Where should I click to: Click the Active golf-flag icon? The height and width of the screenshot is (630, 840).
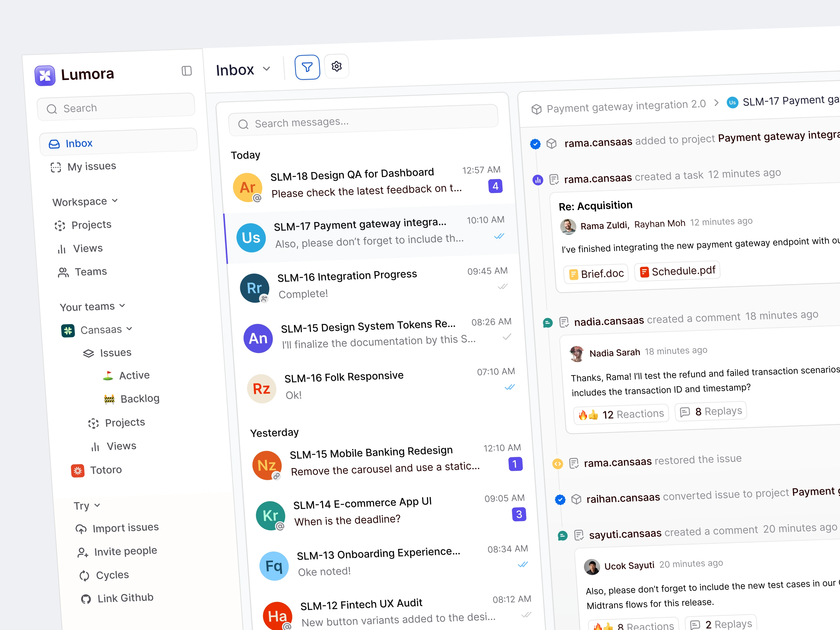pyautogui.click(x=108, y=376)
